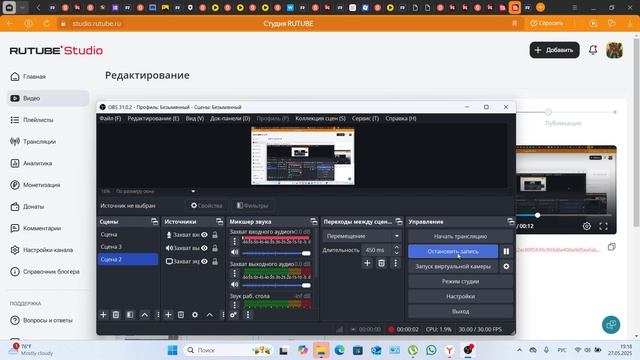Image resolution: width=640 pixels, height=360 pixels.
Task: Open the preview scaling dropdown
Action: 193,191
